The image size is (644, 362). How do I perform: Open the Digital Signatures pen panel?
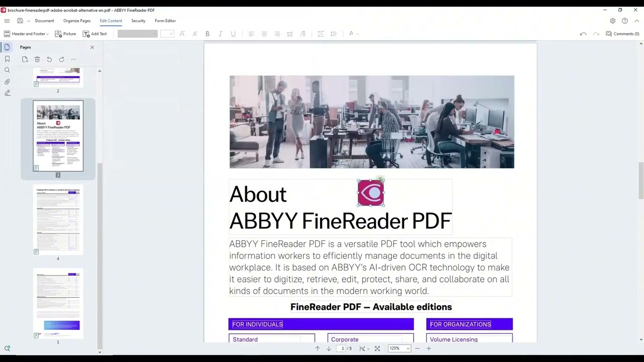[7, 93]
